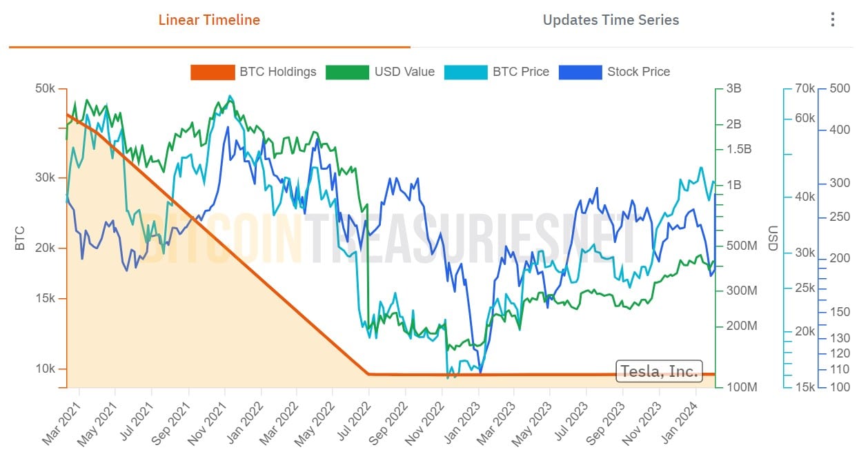The height and width of the screenshot is (459, 868).
Task: Switch to the Updates Time Series tab
Action: 611,21
